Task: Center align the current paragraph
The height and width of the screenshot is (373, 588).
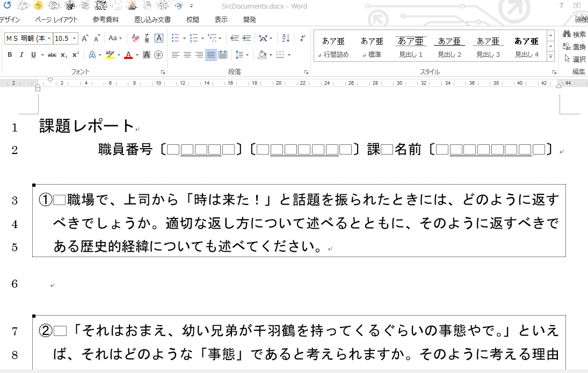Action: (186, 54)
